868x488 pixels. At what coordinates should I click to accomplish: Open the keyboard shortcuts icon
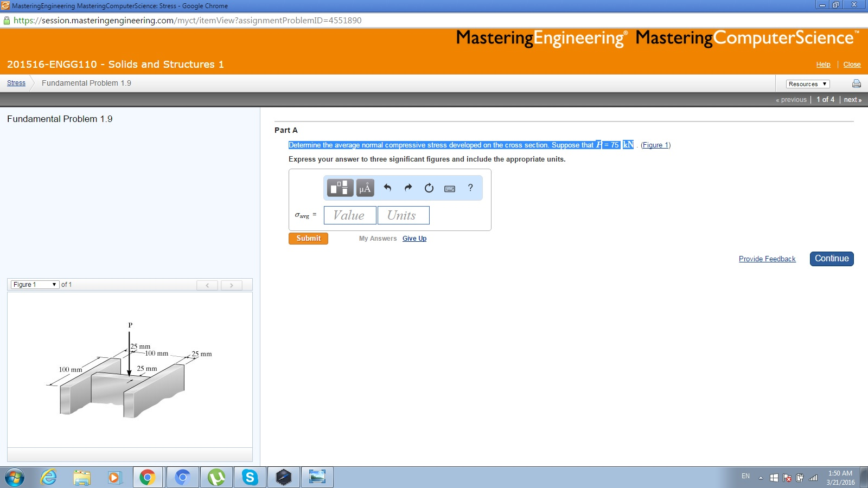click(450, 188)
